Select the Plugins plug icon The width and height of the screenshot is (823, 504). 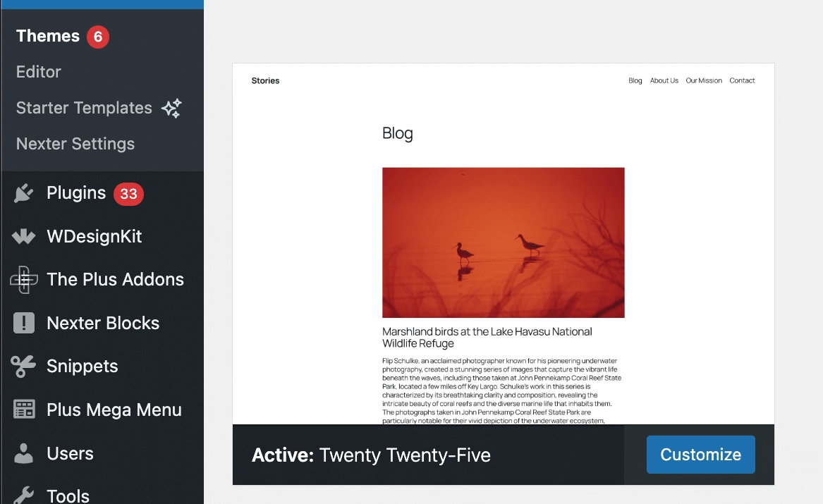23,193
